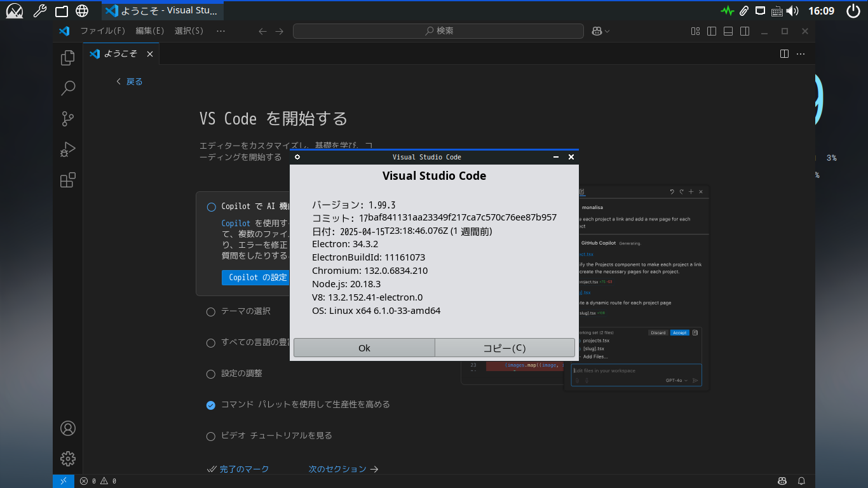Image resolution: width=868 pixels, height=488 pixels.
Task: Open the window menu icon of the About dialog
Action: tap(297, 157)
